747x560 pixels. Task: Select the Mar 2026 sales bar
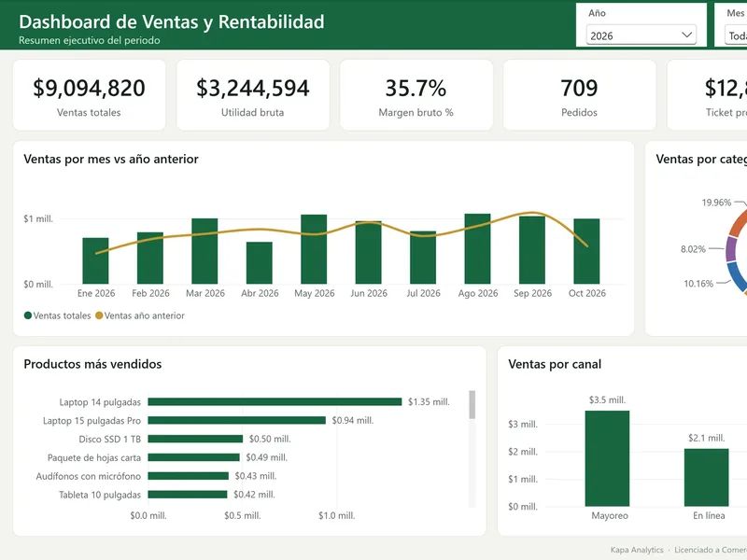click(x=204, y=251)
